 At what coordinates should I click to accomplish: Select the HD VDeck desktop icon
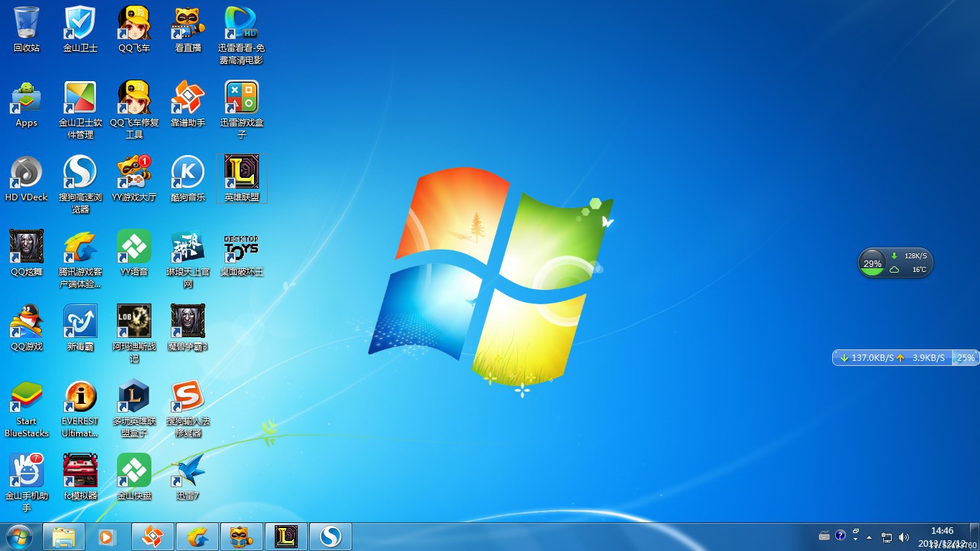point(27,179)
